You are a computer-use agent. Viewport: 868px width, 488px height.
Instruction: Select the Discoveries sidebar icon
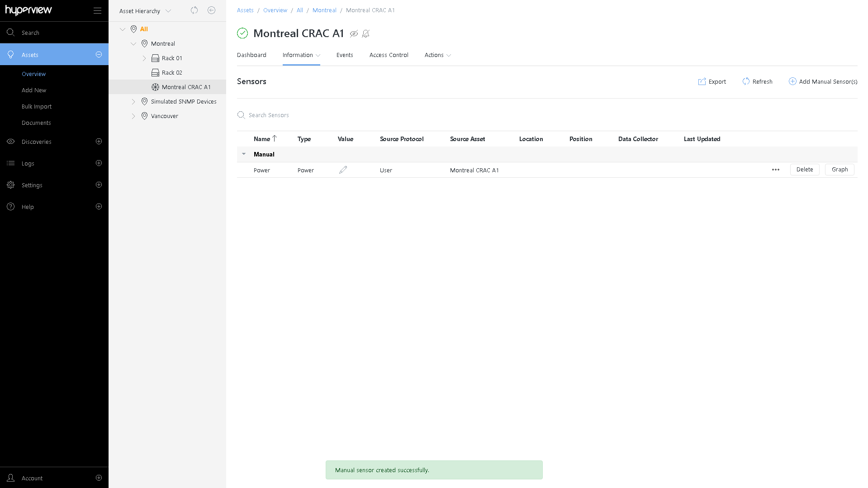tap(11, 142)
